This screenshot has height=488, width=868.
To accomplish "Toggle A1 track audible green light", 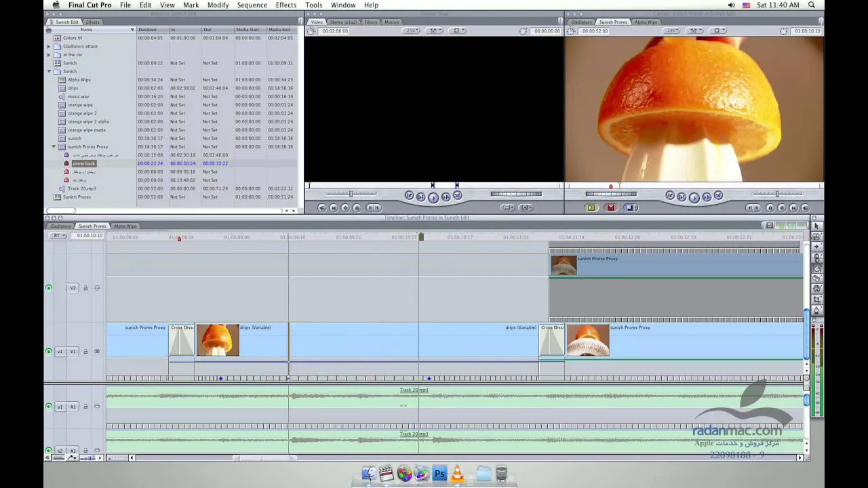I will point(48,407).
